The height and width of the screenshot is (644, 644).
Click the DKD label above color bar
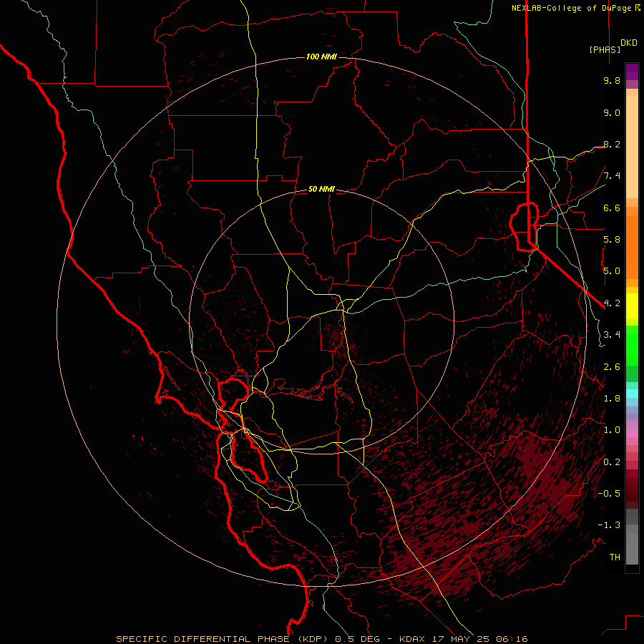629,43
